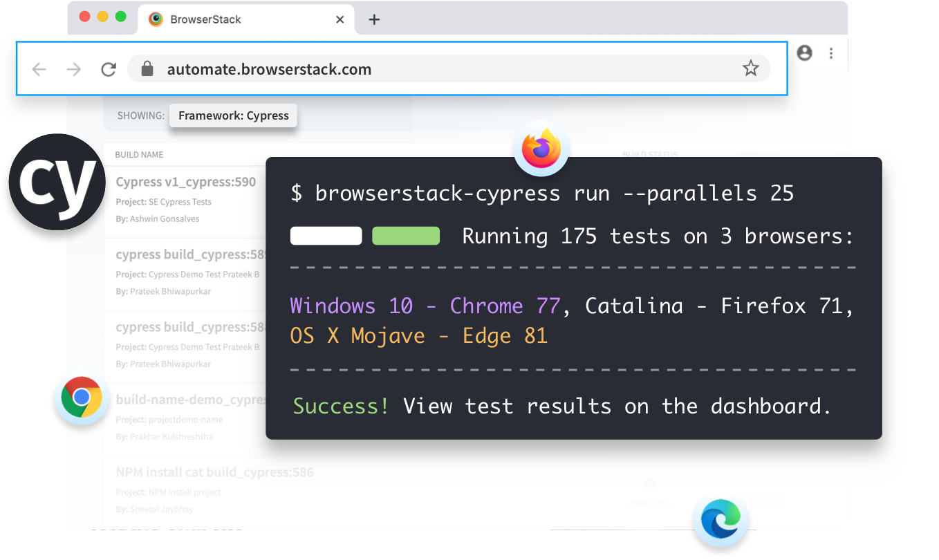Viewport: 939px width, 560px height.
Task: Click the padlock site security icon
Action: pos(146,68)
